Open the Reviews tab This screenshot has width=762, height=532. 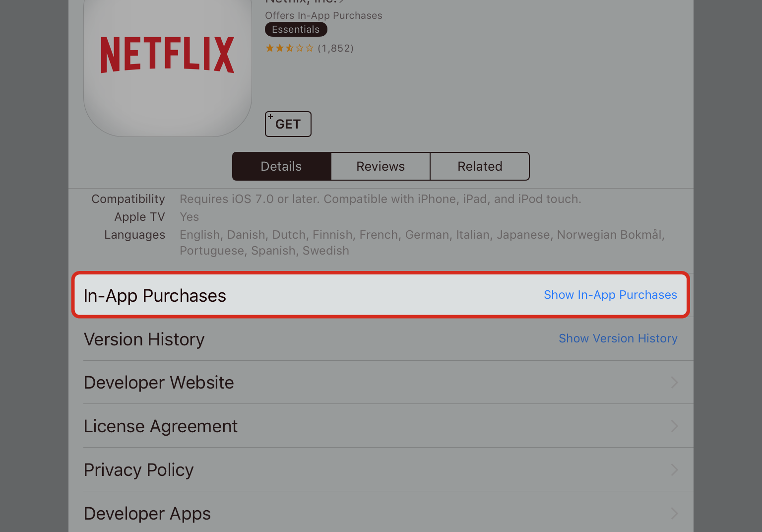coord(381,166)
